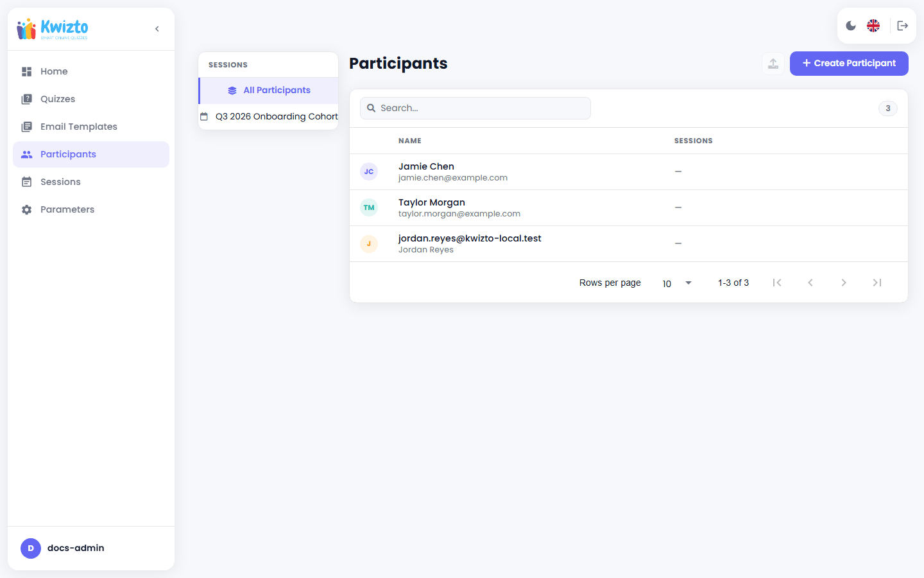The width and height of the screenshot is (924, 578).
Task: Click Create Participant button
Action: coord(849,64)
